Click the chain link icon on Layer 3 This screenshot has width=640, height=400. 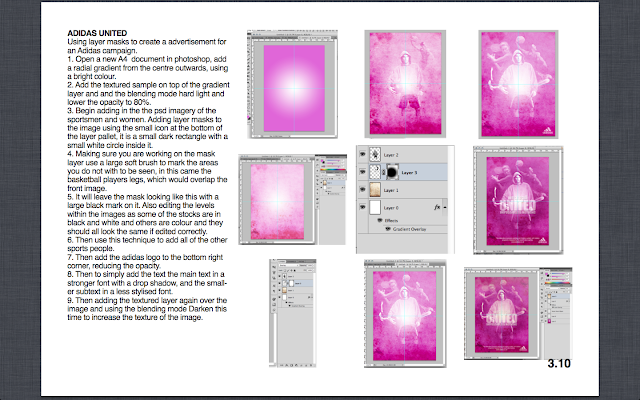coord(384,173)
